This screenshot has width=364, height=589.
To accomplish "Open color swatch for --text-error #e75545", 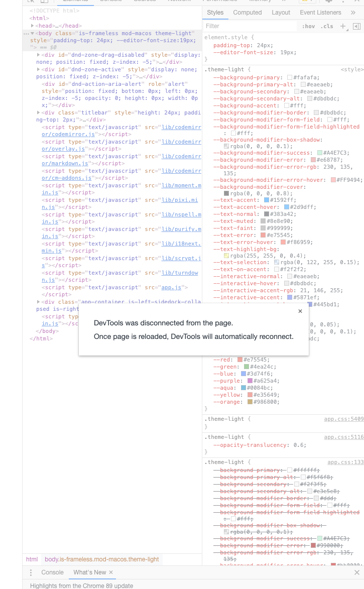I will (263, 235).
